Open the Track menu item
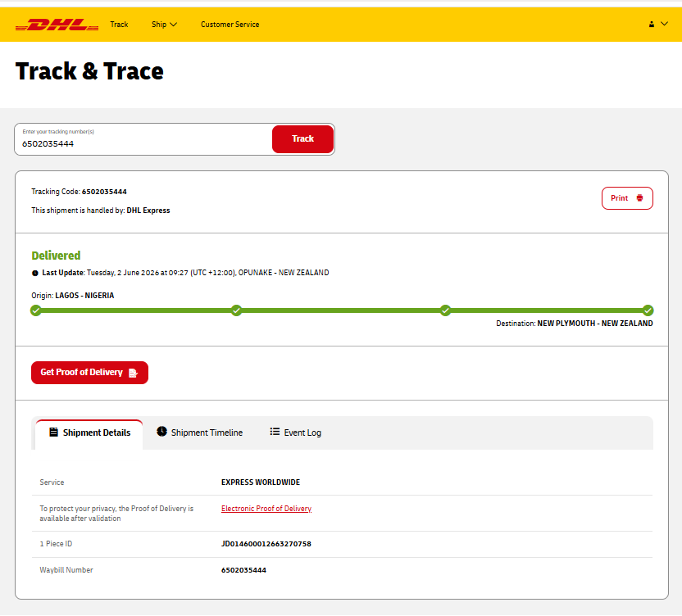682x616 pixels. click(x=119, y=25)
